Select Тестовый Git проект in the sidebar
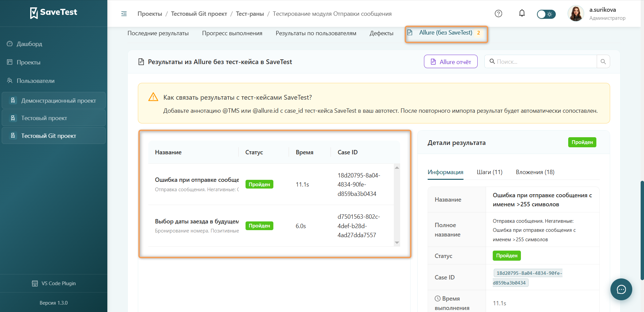Viewport: 644px width, 312px height. [x=54, y=136]
